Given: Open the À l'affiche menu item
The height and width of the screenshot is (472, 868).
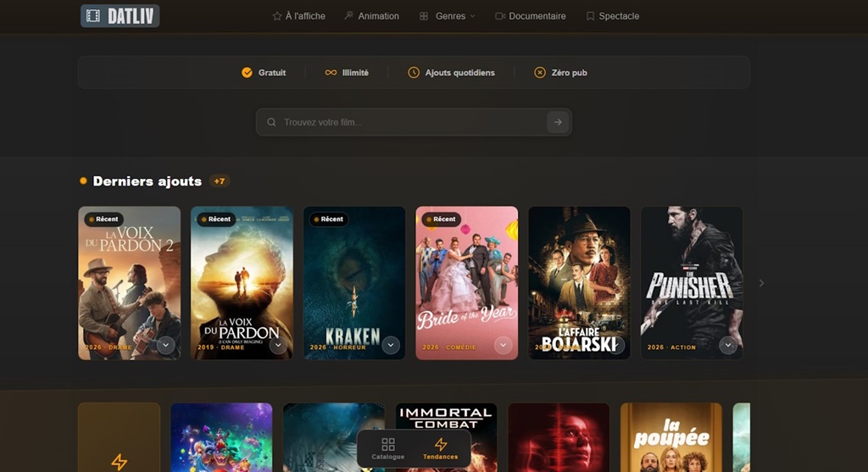Looking at the screenshot, I should click(x=299, y=16).
